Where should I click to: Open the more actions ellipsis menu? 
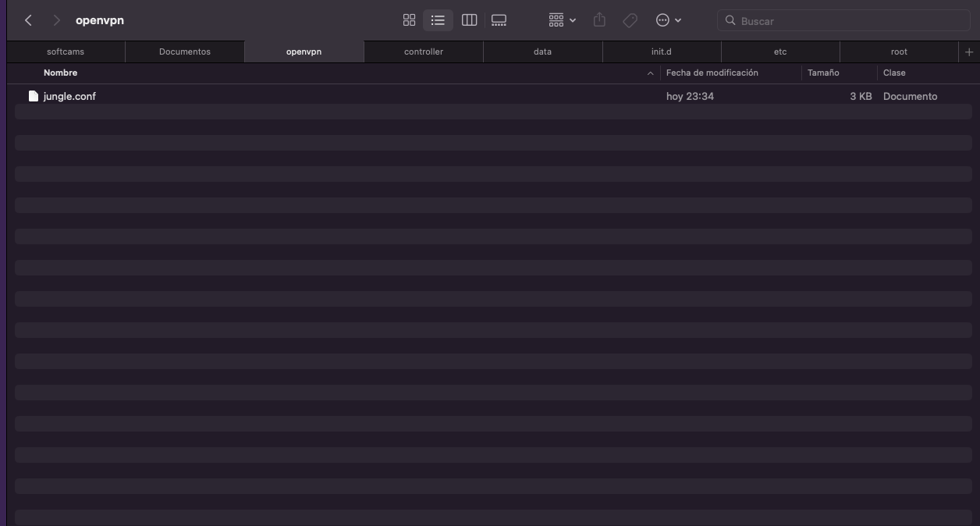click(669, 20)
